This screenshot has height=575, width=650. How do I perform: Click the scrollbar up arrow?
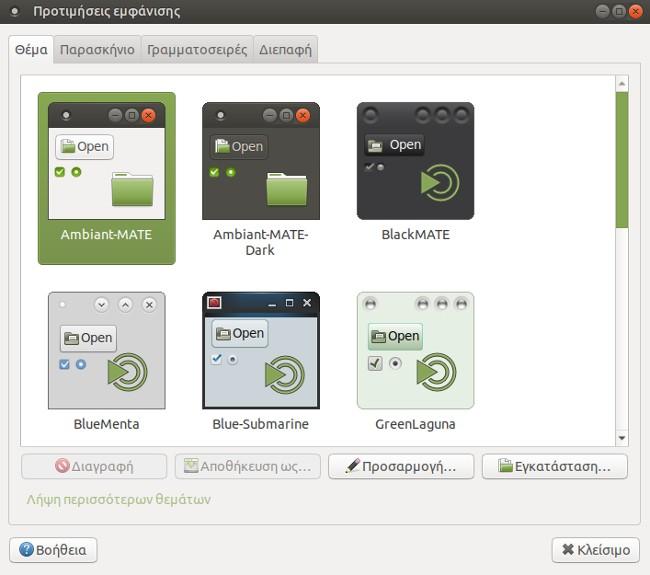[x=622, y=84]
